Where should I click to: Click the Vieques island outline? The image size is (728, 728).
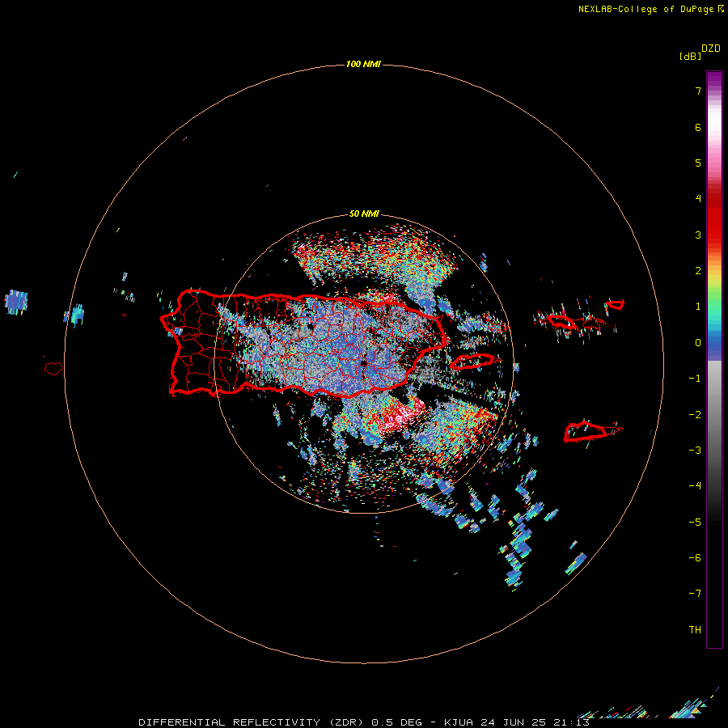pos(472,362)
